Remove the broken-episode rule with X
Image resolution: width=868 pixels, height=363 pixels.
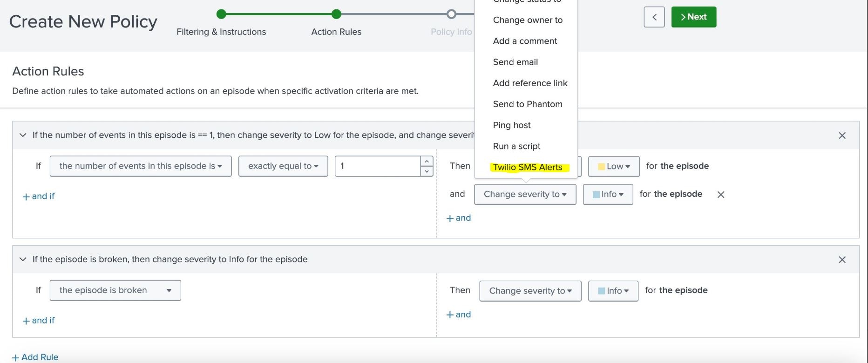click(x=842, y=260)
